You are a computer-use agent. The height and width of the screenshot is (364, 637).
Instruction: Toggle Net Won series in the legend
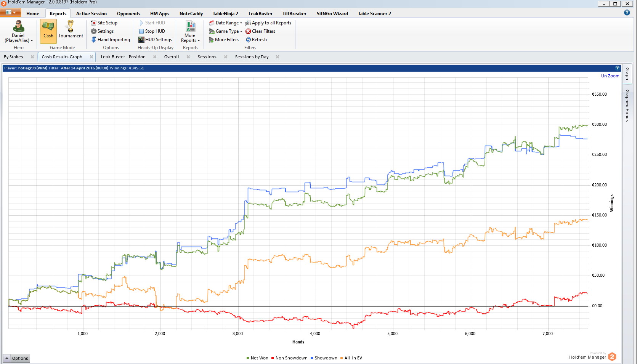click(x=257, y=358)
